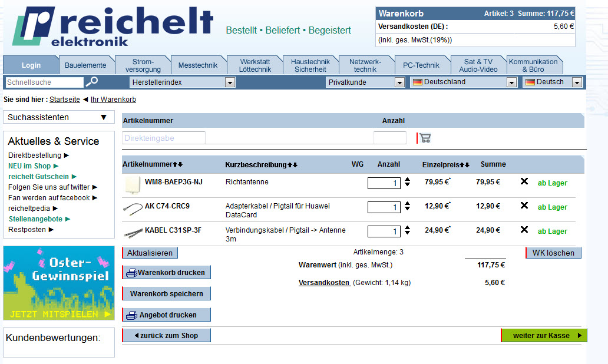Sort by Einzelpreis using sort arrows
608x364 pixels.
[x=464, y=165]
